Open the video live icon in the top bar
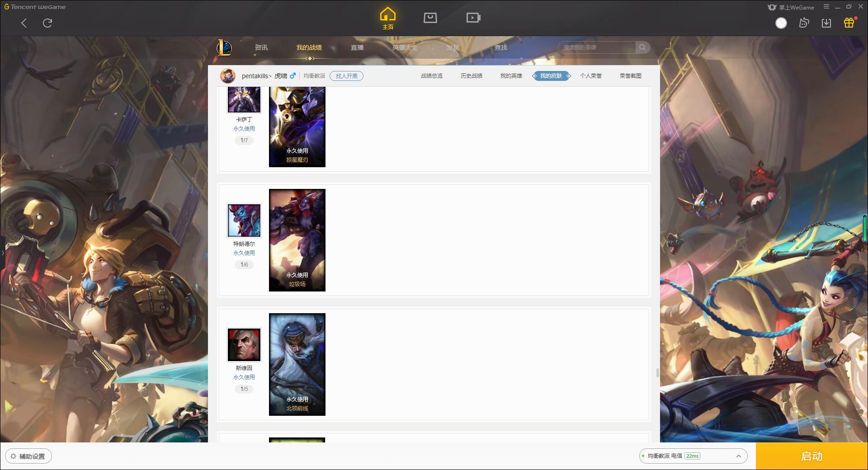 (x=473, y=18)
